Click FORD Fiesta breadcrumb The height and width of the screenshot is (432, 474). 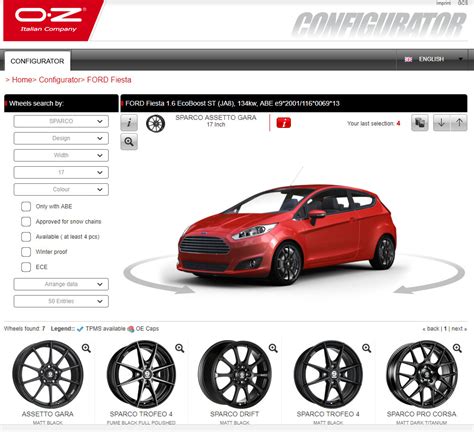click(109, 80)
